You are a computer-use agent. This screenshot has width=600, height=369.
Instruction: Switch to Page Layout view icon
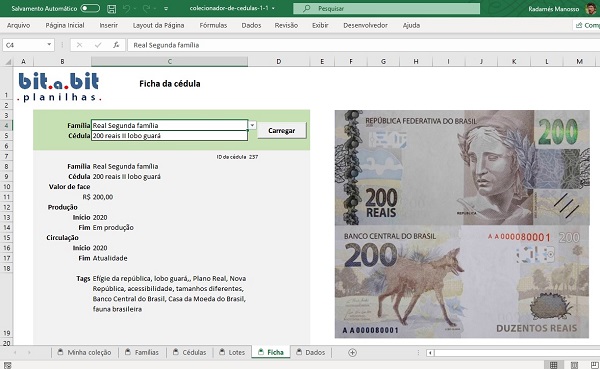(x=574, y=365)
